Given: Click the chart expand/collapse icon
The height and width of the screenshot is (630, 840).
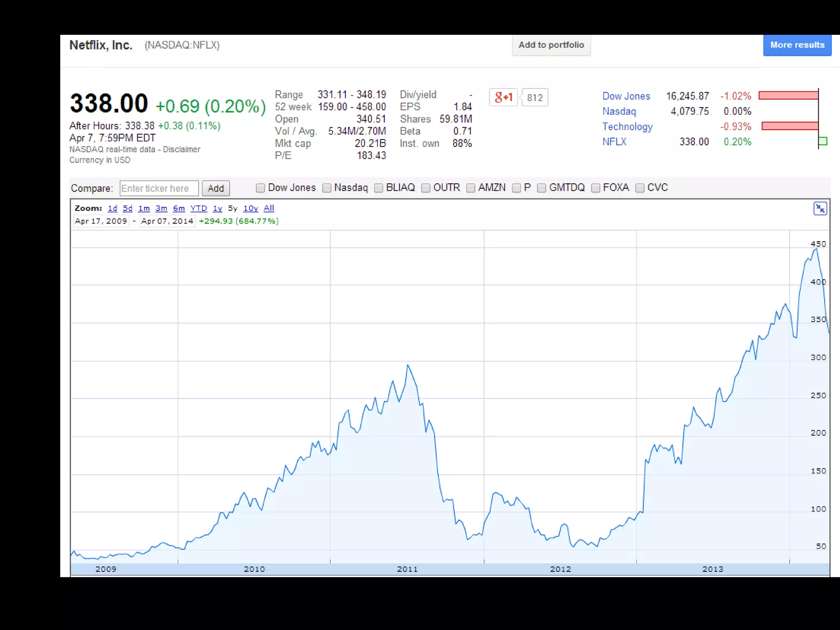Looking at the screenshot, I should [x=820, y=209].
